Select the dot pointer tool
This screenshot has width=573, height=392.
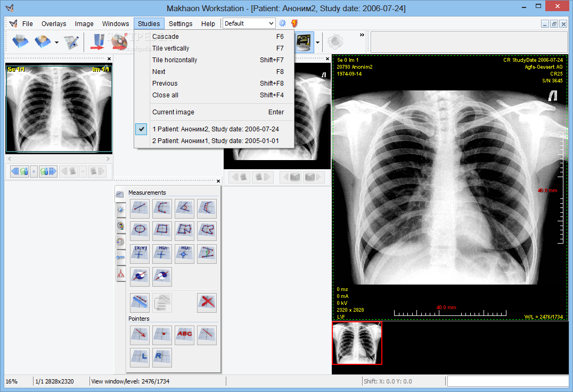(162, 335)
